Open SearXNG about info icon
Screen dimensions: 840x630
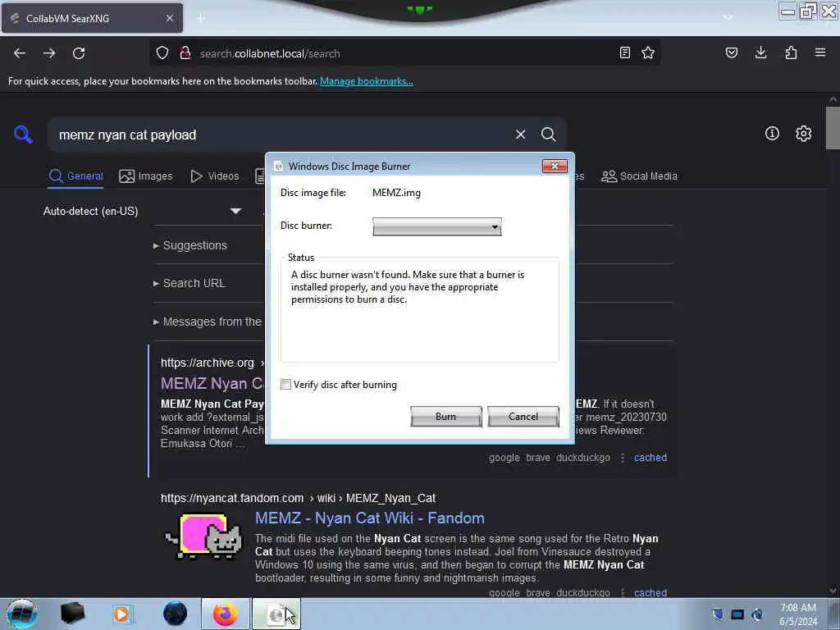tap(772, 134)
